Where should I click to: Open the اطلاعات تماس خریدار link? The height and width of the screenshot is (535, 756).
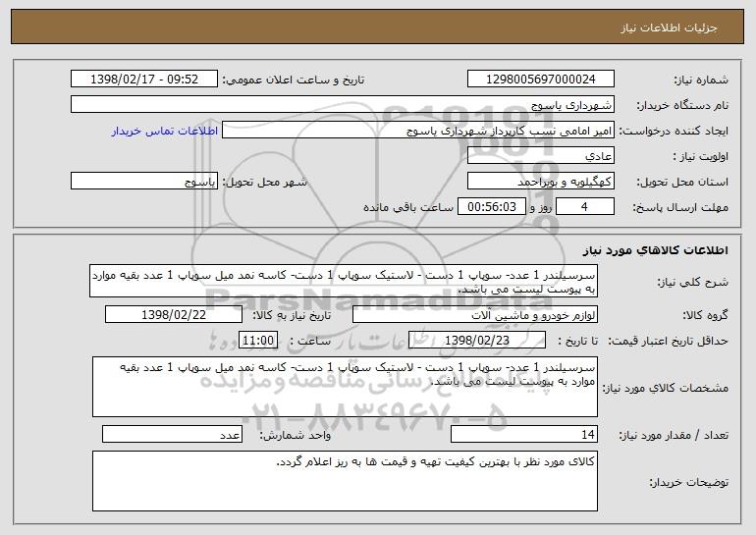[165, 131]
